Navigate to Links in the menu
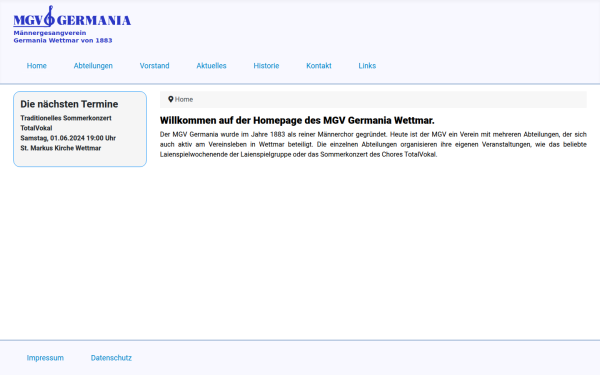This screenshot has height=375, width=600. coord(367,66)
